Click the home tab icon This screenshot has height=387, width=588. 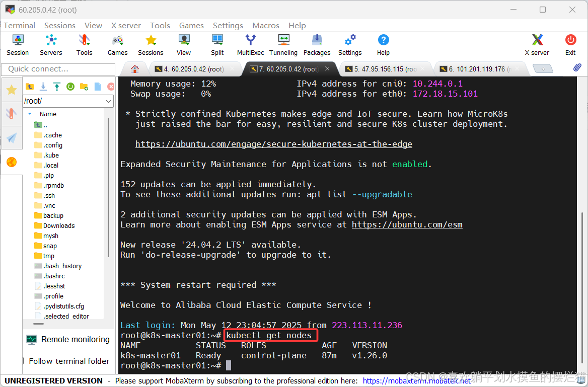(x=134, y=69)
